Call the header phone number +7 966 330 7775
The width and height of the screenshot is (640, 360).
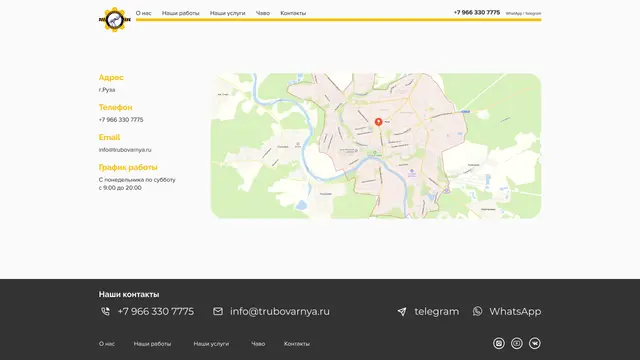[477, 13]
